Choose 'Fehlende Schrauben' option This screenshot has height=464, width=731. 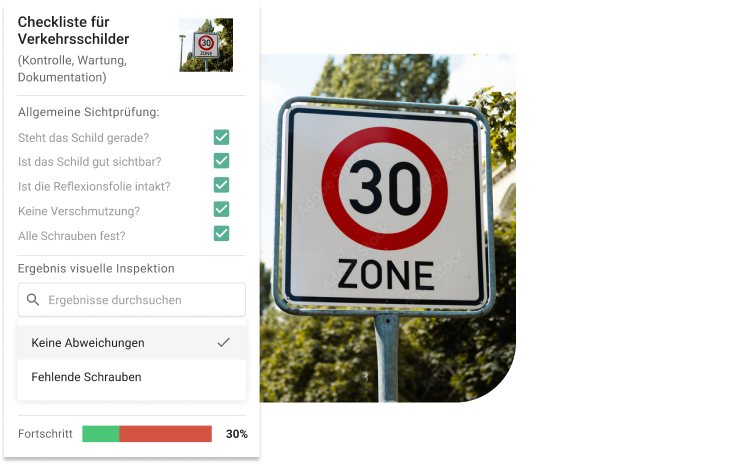[131, 377]
